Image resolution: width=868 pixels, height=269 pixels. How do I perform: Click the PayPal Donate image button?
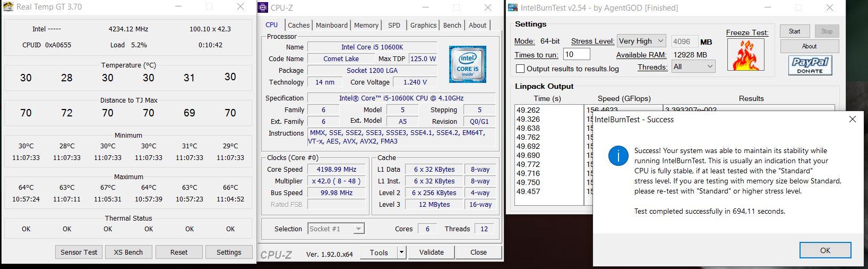(810, 65)
